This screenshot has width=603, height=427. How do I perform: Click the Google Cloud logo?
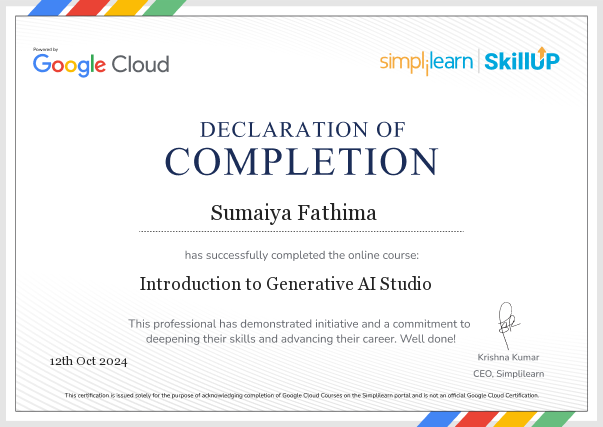101,64
